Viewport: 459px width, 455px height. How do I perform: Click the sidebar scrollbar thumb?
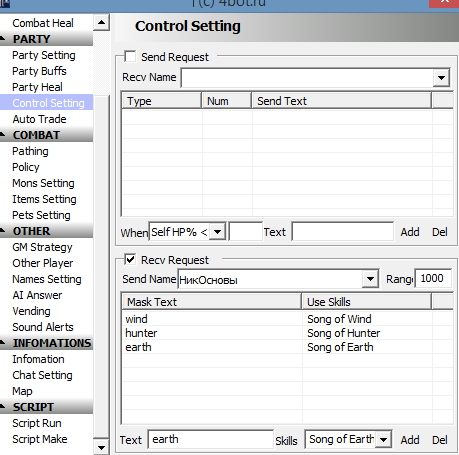pos(101,266)
